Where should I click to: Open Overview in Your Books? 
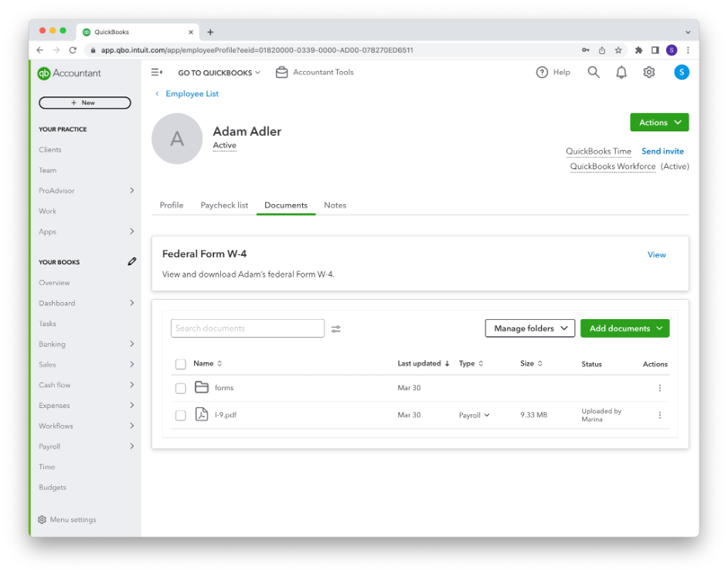tap(54, 282)
